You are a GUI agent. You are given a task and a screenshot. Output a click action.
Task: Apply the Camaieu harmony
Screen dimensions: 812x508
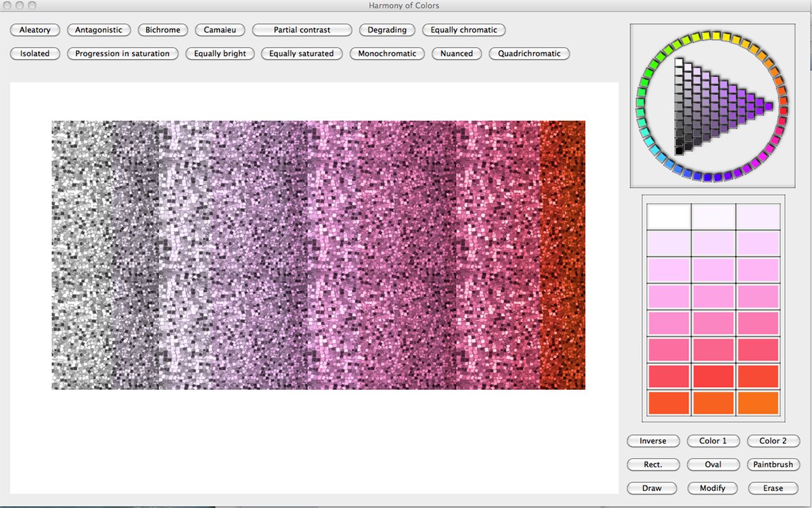220,30
